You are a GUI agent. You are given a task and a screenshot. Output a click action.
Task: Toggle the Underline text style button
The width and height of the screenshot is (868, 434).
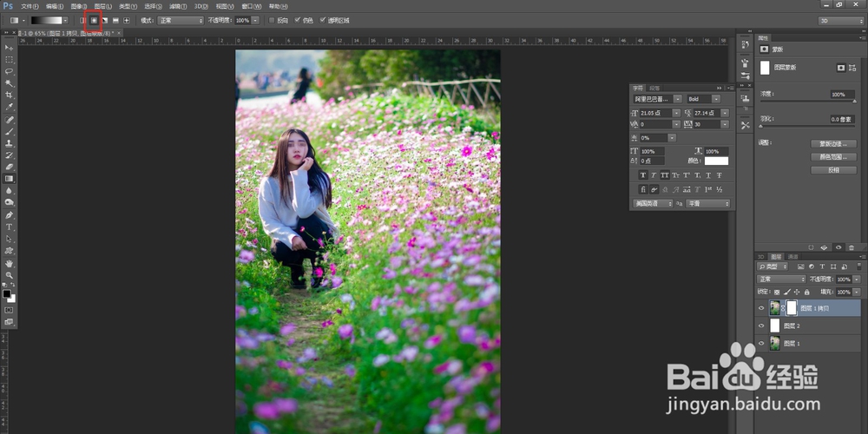708,175
